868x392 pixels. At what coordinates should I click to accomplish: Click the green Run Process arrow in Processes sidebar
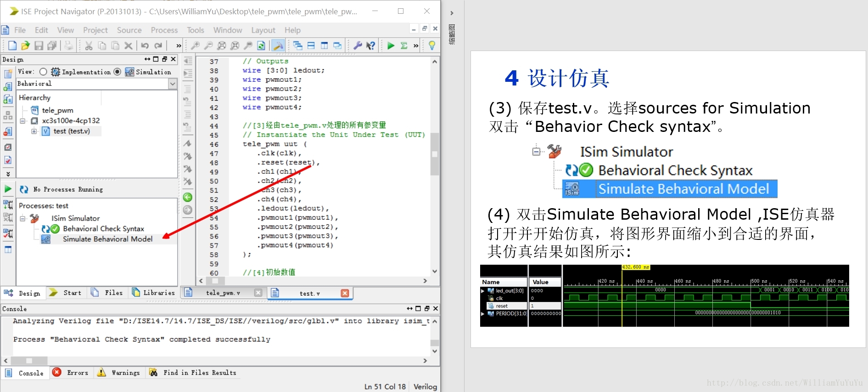[8, 189]
